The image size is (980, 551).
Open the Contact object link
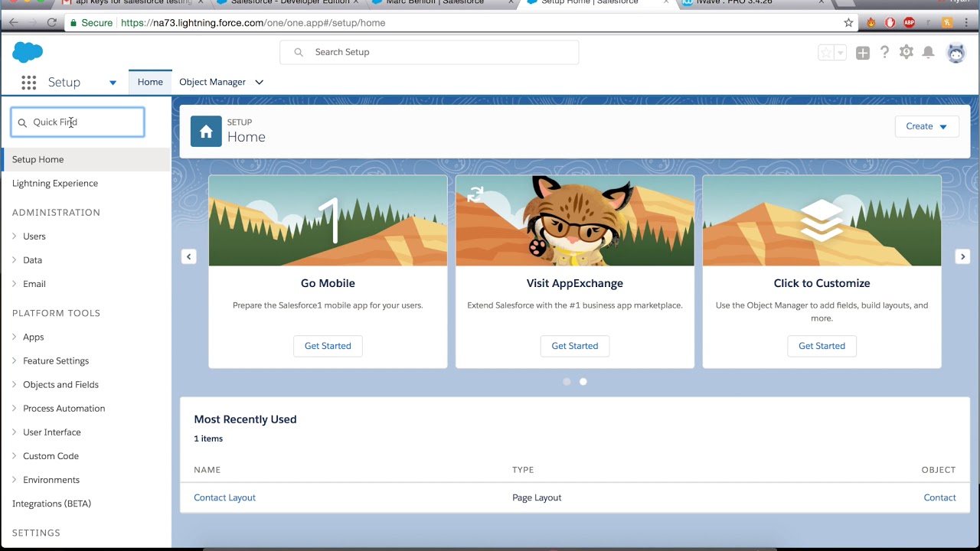[939, 497]
